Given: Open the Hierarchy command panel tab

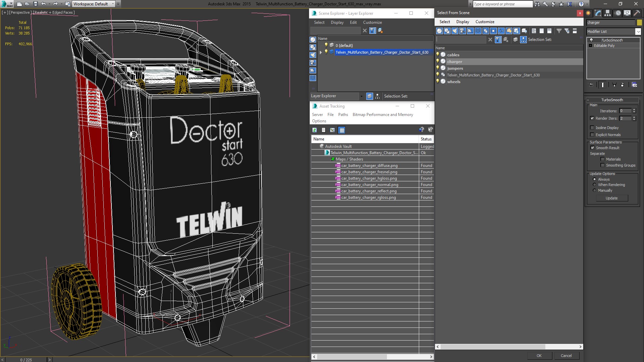Looking at the screenshot, I should tap(608, 13).
